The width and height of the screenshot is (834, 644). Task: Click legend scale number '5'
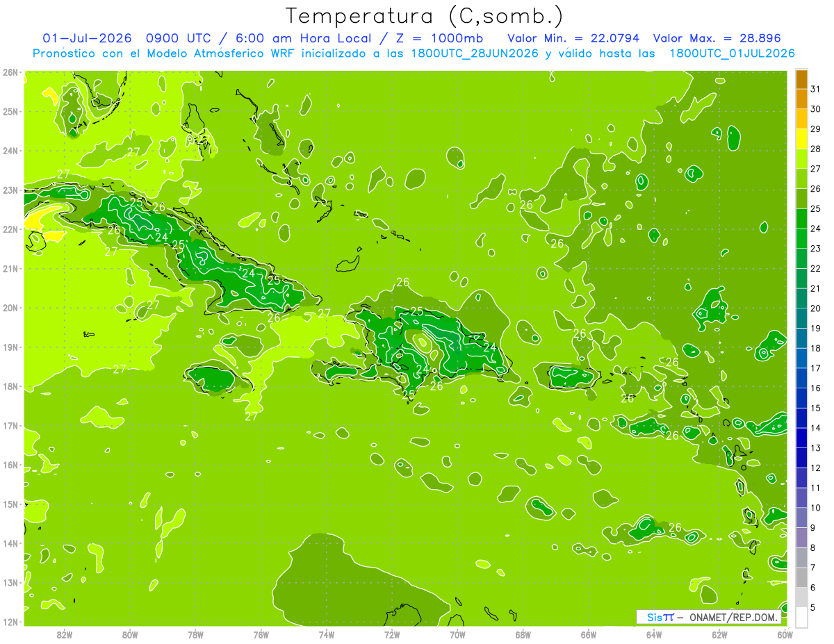(x=813, y=608)
